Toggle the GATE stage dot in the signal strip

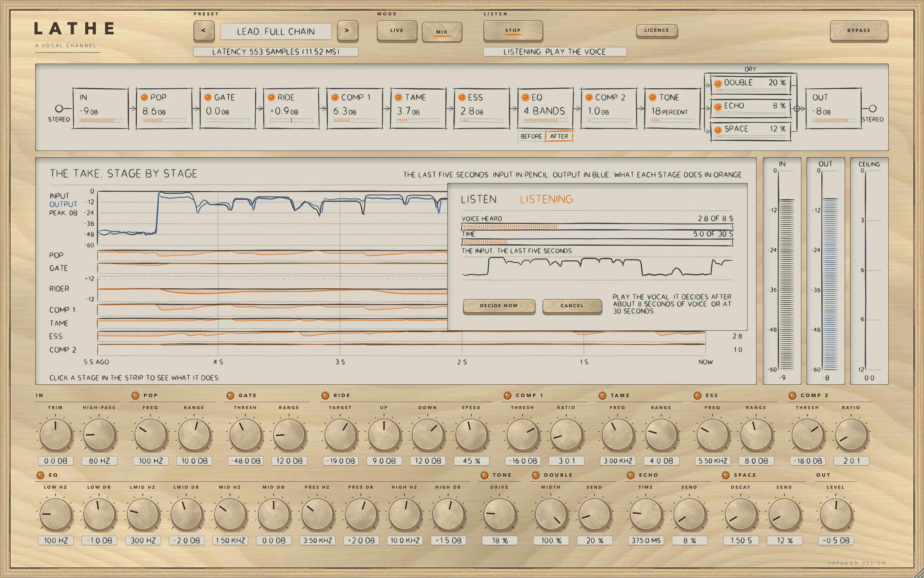pyautogui.click(x=208, y=98)
